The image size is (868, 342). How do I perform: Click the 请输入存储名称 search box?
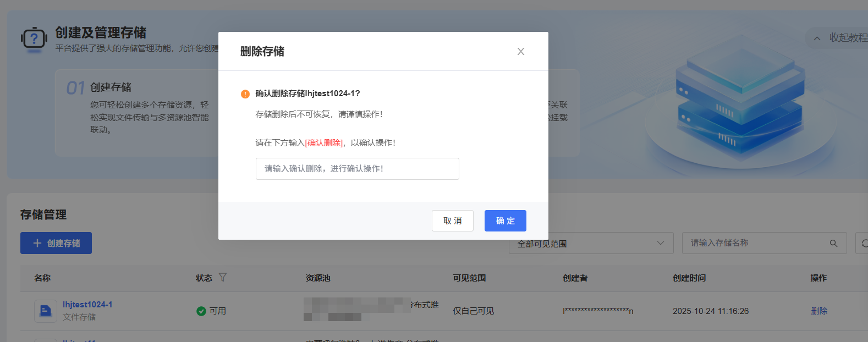pyautogui.click(x=756, y=243)
